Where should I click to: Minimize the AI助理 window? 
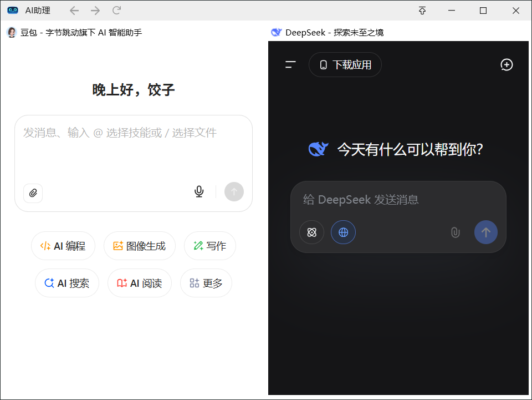tap(452, 11)
